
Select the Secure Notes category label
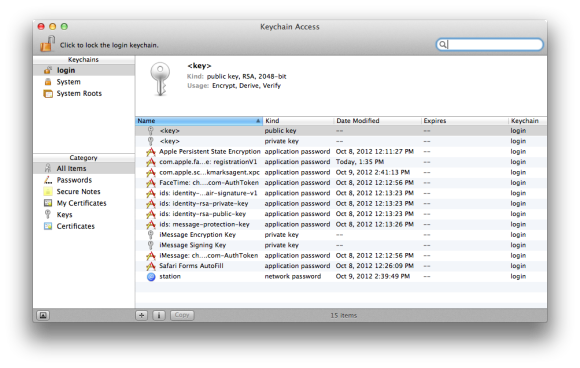pos(78,192)
